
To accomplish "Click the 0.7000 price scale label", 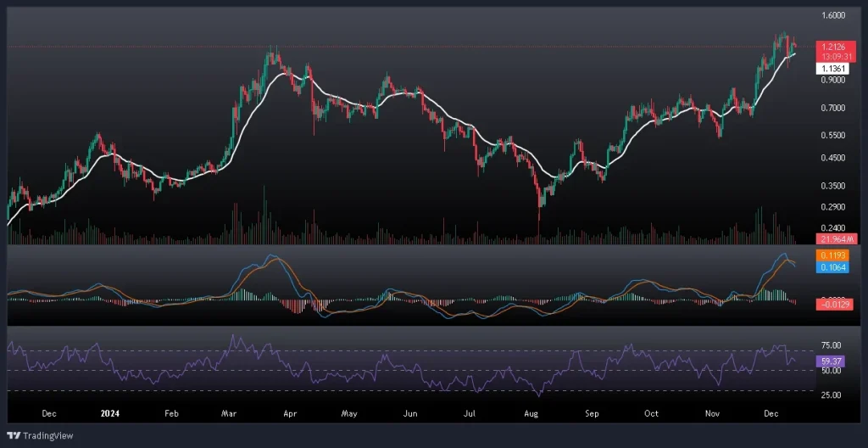I will tap(834, 108).
